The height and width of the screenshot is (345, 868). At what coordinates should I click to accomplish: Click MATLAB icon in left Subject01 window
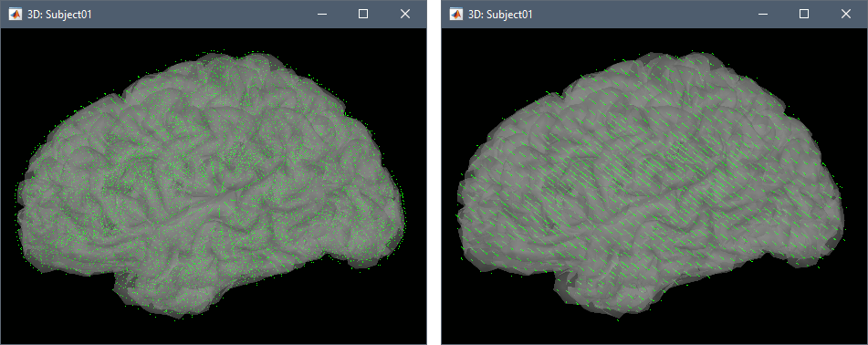(x=16, y=15)
